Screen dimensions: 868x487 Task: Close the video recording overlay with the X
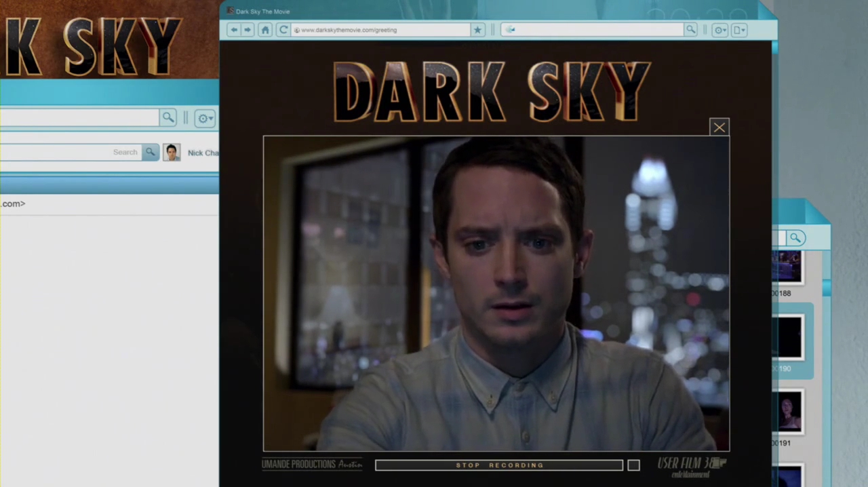coord(719,127)
